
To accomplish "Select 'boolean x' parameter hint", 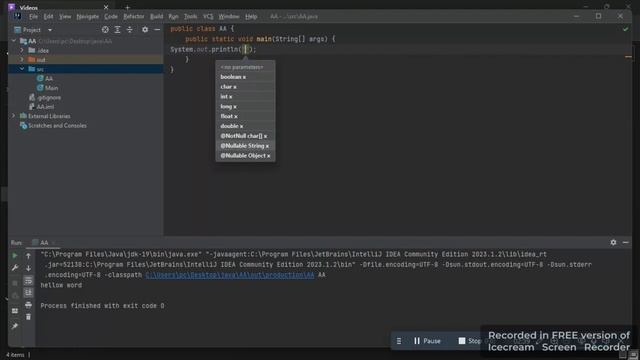I will [x=245, y=77].
